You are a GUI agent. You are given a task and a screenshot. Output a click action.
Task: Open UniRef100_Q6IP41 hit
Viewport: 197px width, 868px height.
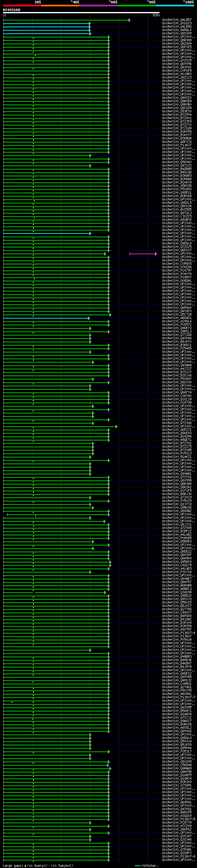(177, 67)
